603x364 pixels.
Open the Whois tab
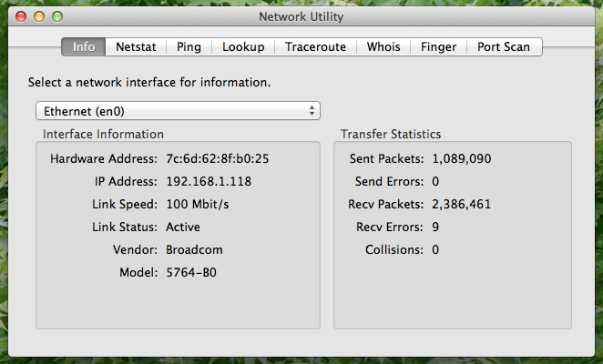[x=383, y=47]
